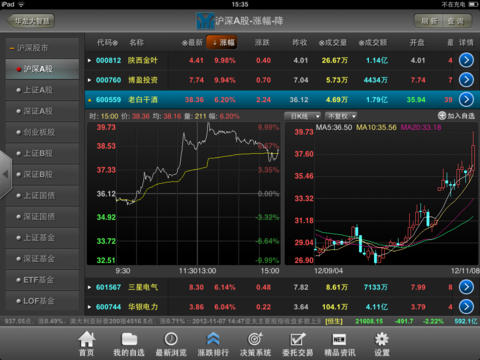Open details arrow for 000812 陕西金叶
480x360 pixels.
(466, 60)
